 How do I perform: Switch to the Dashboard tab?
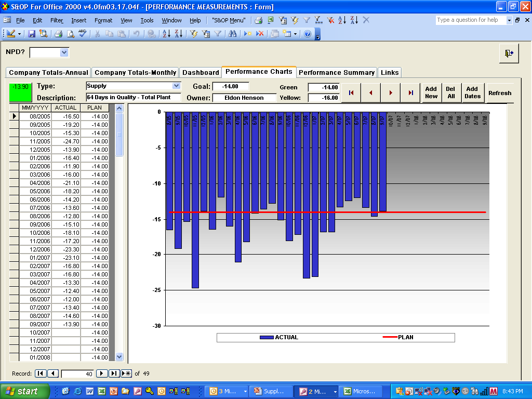tap(201, 73)
